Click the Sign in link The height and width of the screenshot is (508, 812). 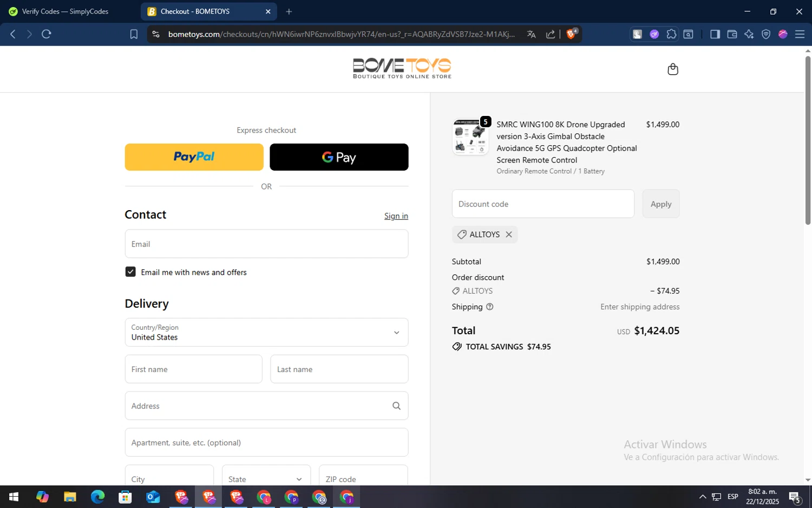click(396, 216)
